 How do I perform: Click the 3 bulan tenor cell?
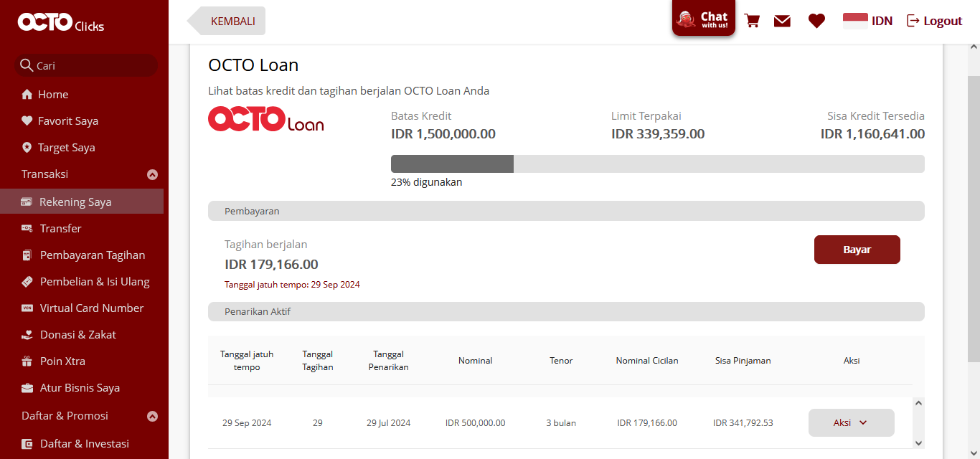561,423
